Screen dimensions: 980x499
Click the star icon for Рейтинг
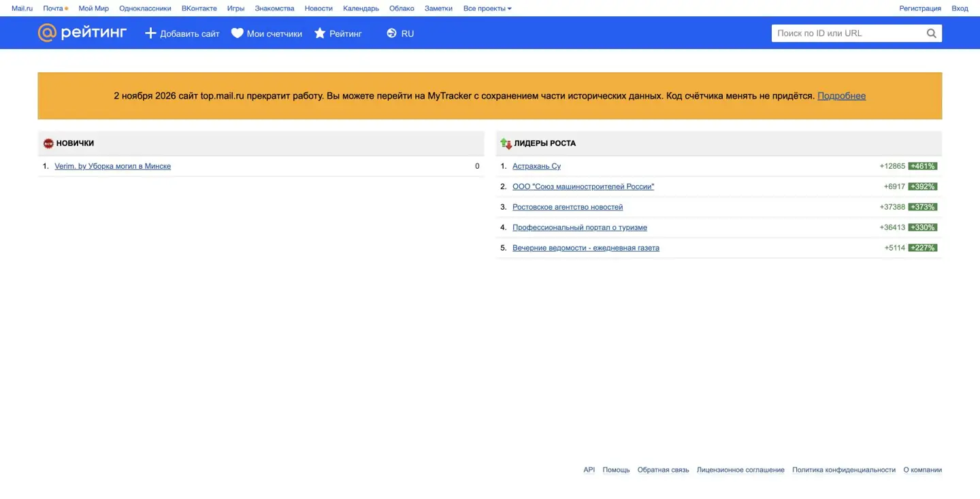tap(320, 33)
